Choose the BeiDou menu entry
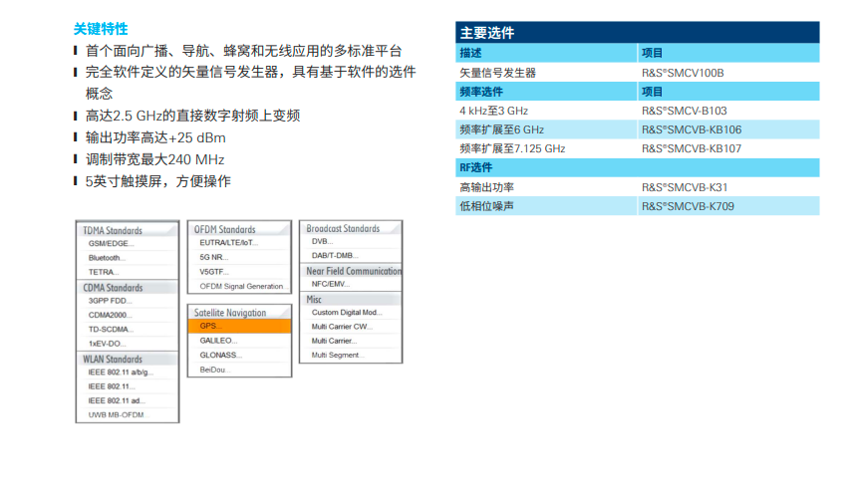 tap(213, 370)
